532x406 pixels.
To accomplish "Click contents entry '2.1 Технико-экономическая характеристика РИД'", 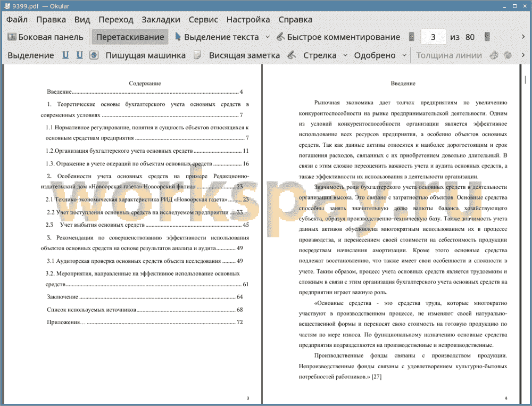I will click(x=147, y=199).
